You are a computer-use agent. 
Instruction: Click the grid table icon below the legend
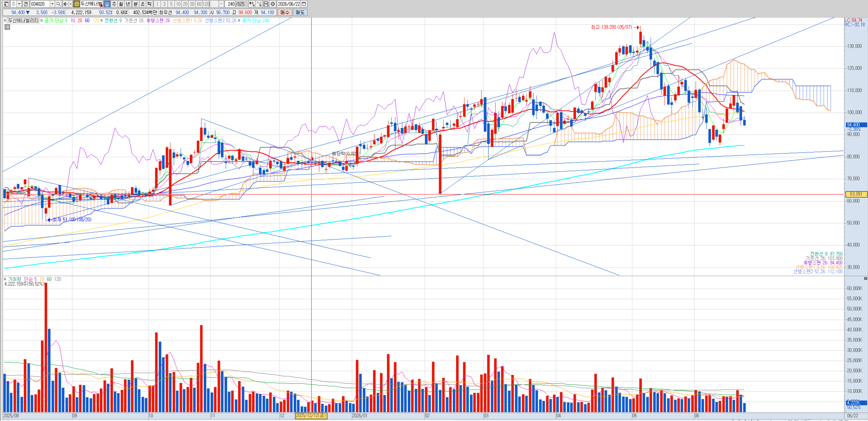[7, 27]
